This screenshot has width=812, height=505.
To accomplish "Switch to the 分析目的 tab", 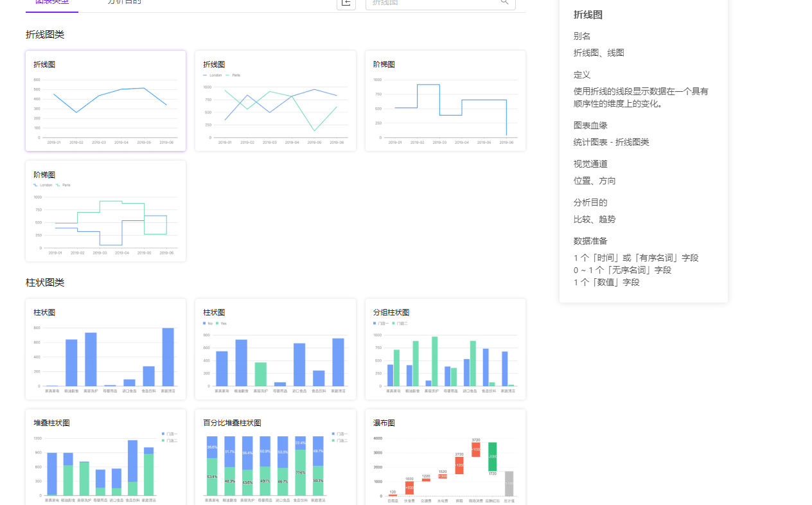I will coord(125,2).
